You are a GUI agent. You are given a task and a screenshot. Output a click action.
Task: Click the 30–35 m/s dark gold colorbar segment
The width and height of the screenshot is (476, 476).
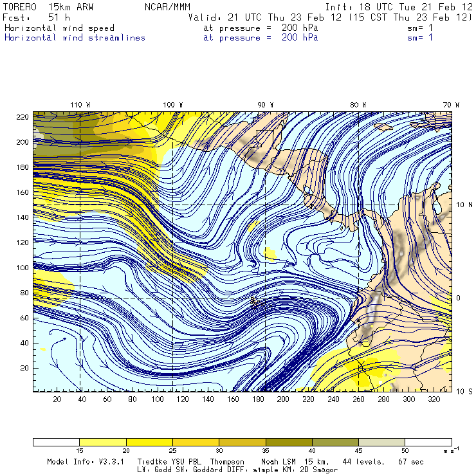(243, 442)
